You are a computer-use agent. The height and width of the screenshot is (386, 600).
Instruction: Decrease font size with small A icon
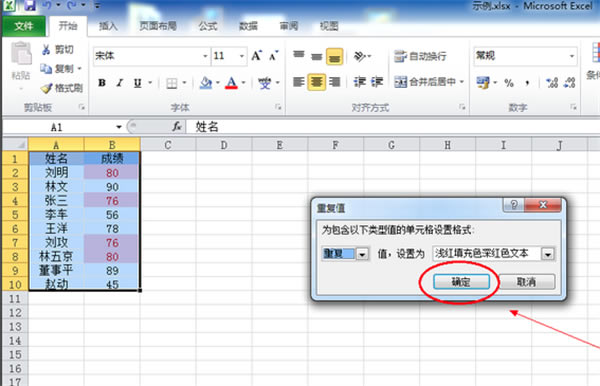click(273, 56)
